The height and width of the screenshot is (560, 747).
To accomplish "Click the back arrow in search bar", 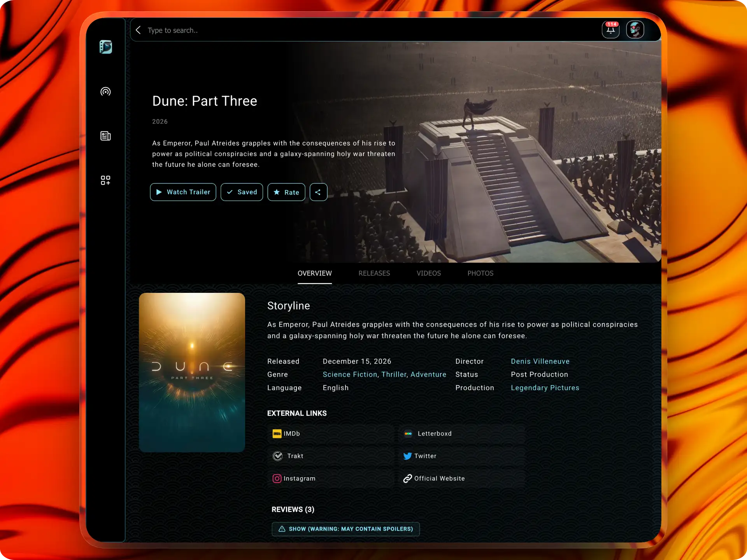I will point(139,30).
